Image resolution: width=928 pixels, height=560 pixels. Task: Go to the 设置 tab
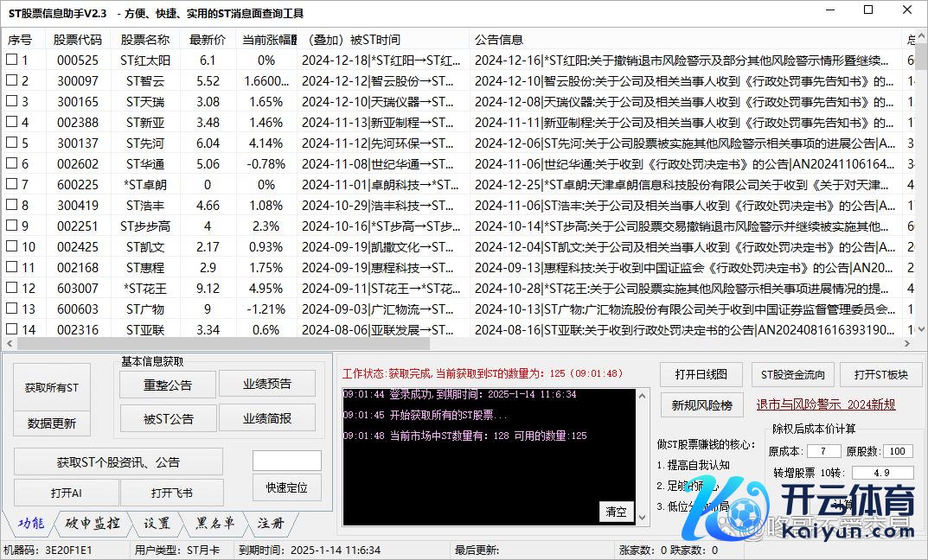click(157, 523)
